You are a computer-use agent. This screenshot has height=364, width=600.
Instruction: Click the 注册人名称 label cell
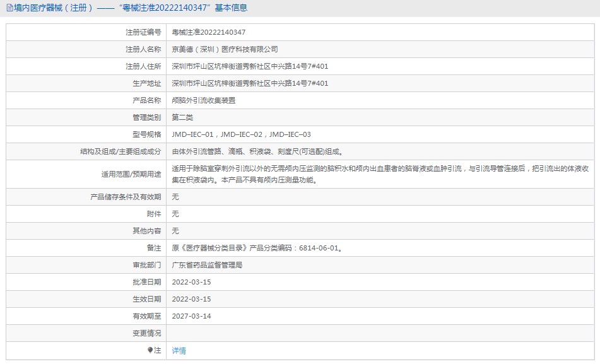coord(86,49)
